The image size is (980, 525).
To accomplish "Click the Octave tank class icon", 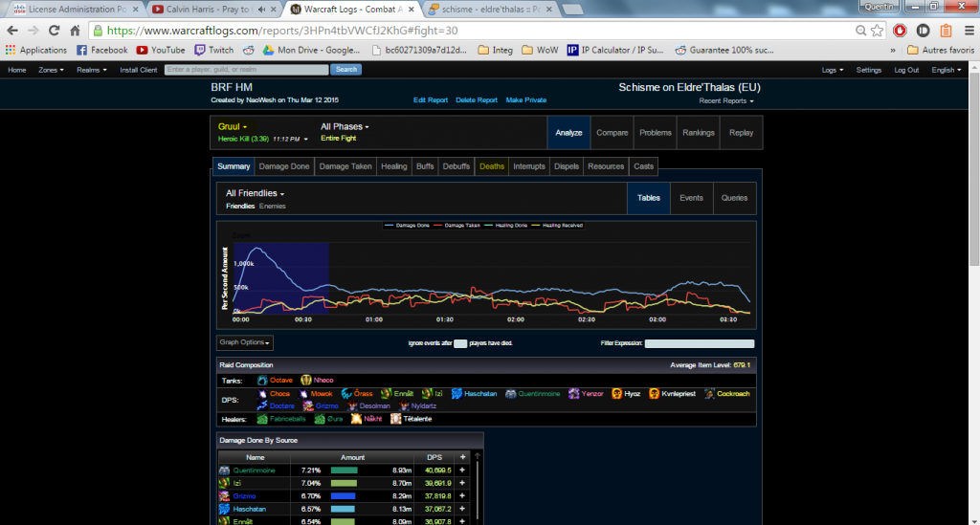I will (x=262, y=381).
